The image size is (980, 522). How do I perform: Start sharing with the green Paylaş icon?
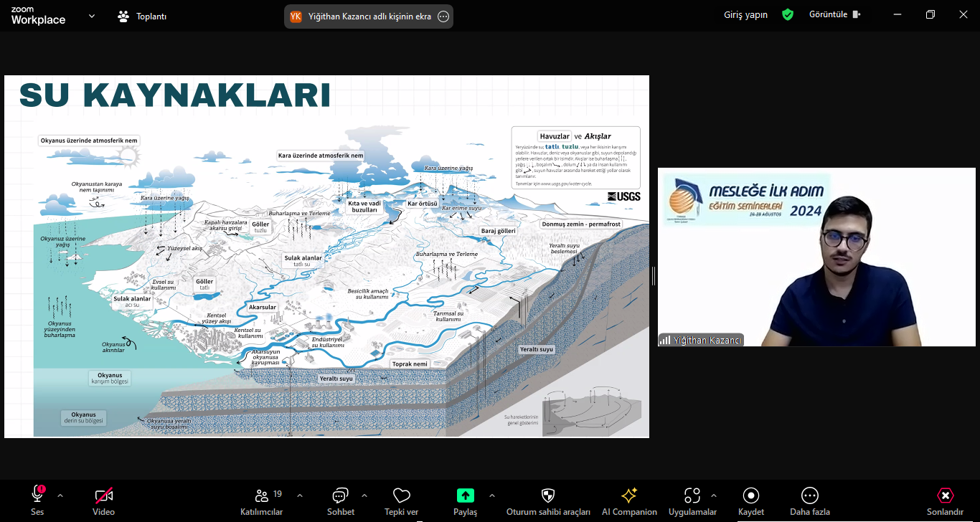click(x=465, y=495)
